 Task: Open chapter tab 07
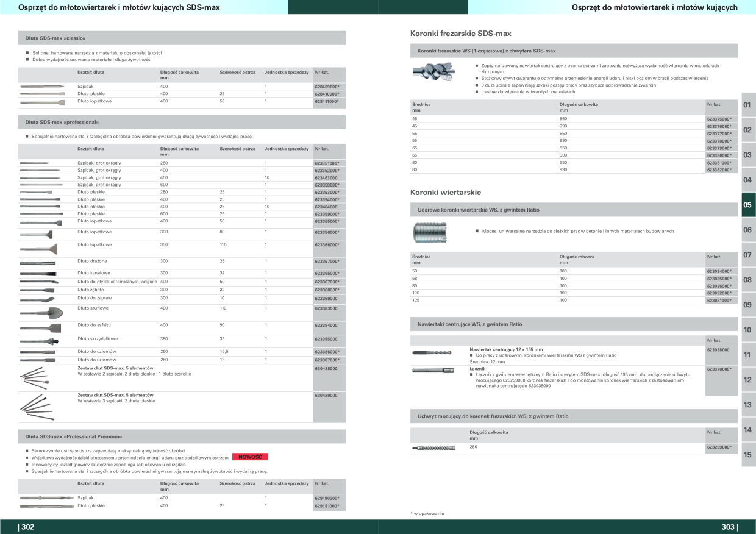tap(748, 255)
